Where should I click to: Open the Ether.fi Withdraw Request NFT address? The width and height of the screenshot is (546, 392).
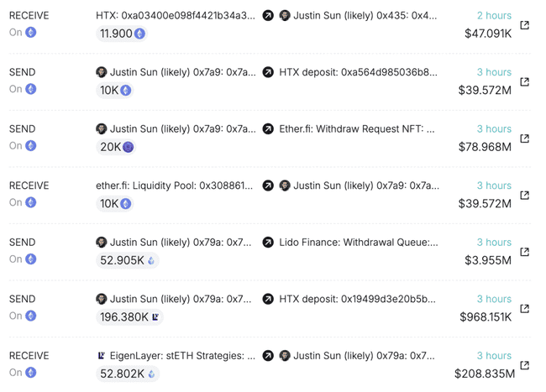click(359, 129)
